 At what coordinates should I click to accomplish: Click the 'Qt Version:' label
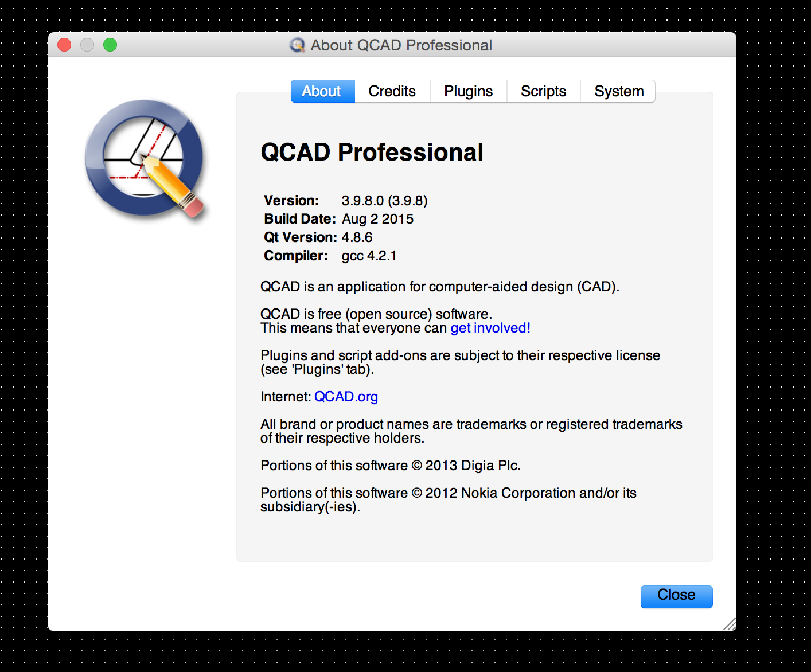coord(301,237)
